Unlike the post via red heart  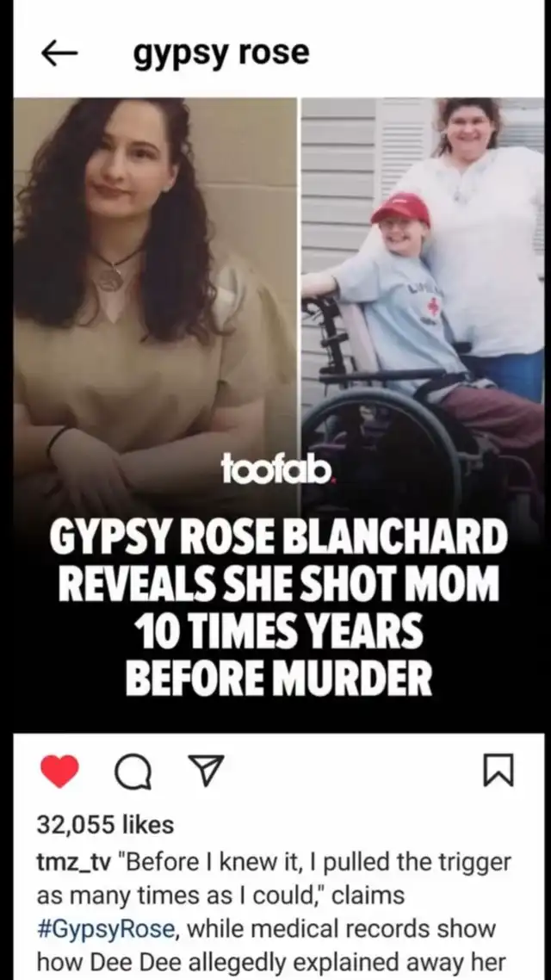click(x=60, y=772)
